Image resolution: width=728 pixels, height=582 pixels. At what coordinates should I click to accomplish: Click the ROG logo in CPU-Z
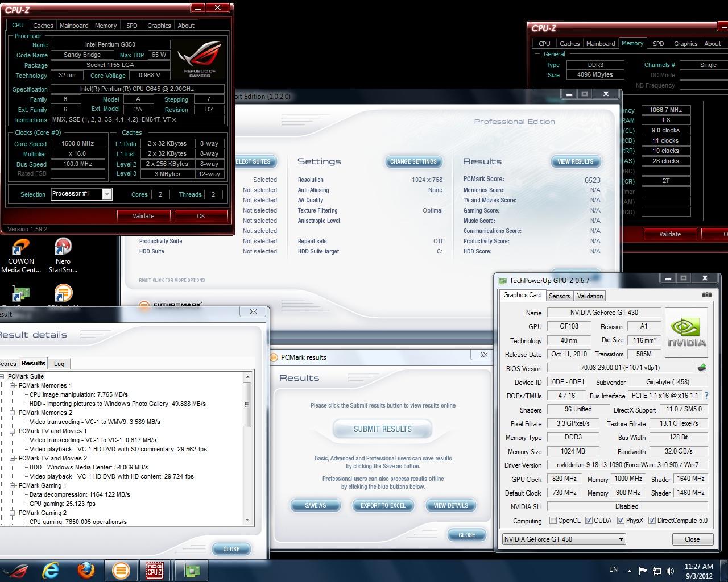[200, 59]
